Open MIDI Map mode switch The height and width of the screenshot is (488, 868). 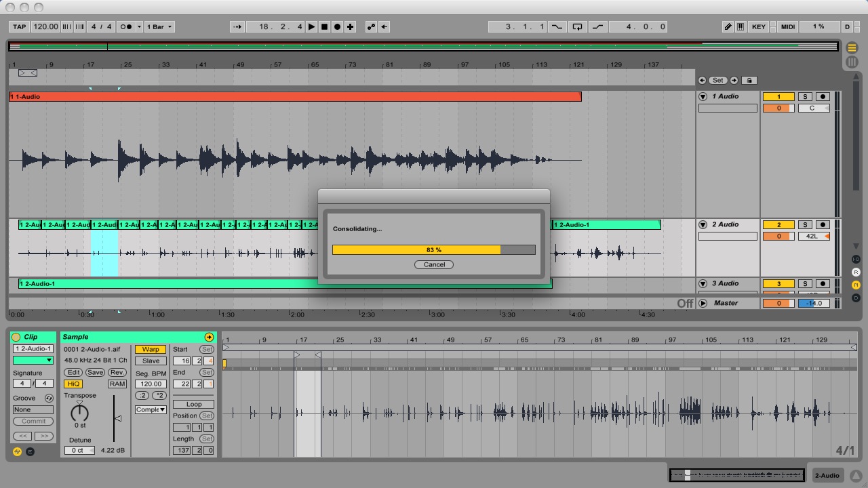tap(787, 27)
